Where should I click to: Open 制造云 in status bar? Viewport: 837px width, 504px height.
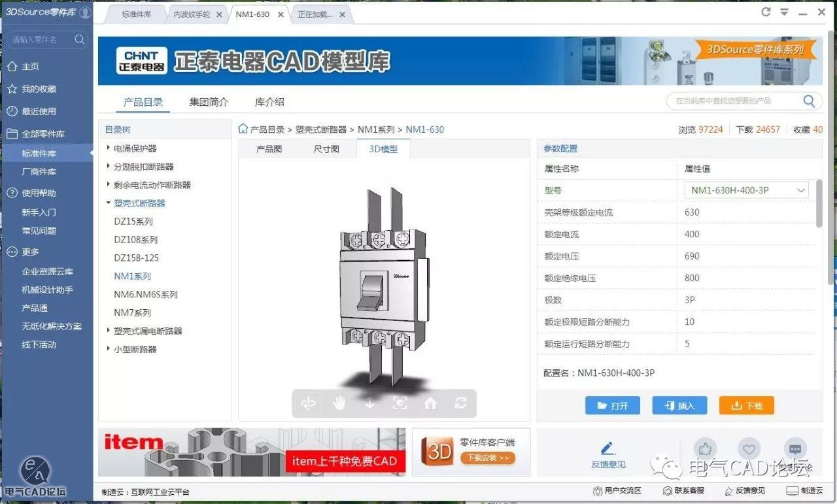(x=804, y=491)
